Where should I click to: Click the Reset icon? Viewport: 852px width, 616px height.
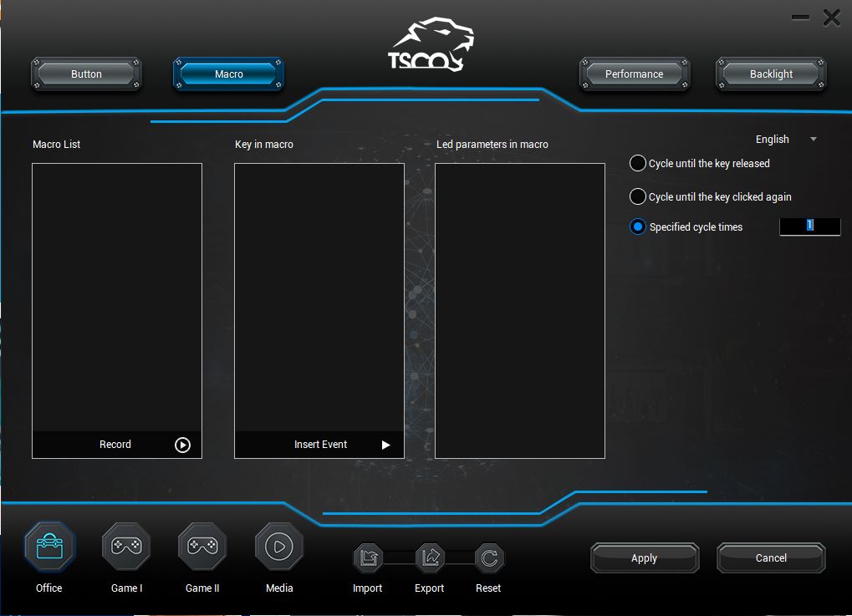coord(489,557)
